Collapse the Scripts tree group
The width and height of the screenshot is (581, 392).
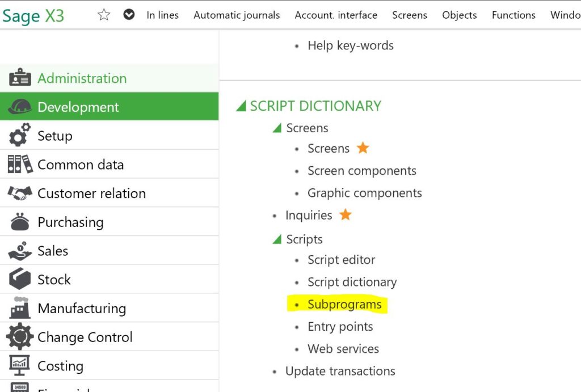(x=277, y=239)
